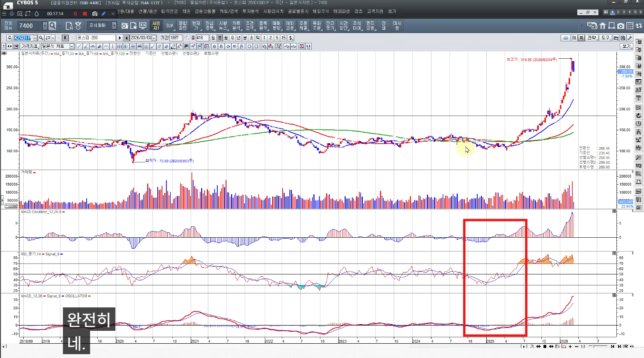Screen dimensions: 644x358
Task: Click the screen capture camera icon beside 주식매매
Action: click(124, 25)
